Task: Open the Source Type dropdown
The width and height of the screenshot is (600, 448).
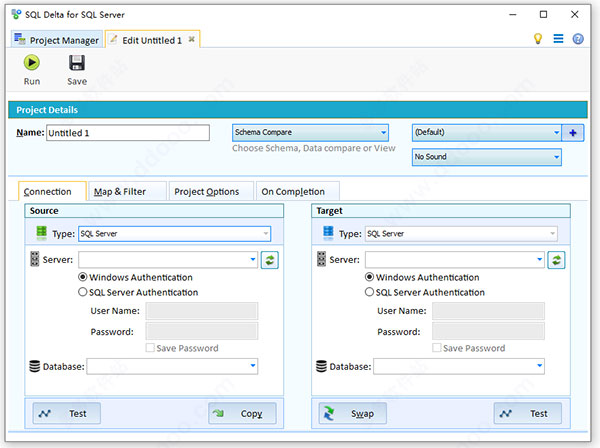Action: pos(174,234)
